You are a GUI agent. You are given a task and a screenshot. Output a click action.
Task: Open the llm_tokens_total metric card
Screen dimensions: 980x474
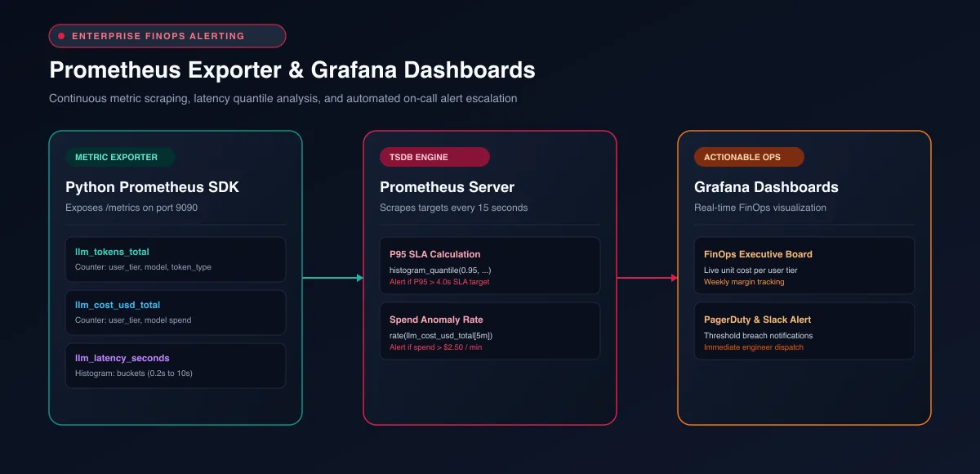[x=176, y=259]
